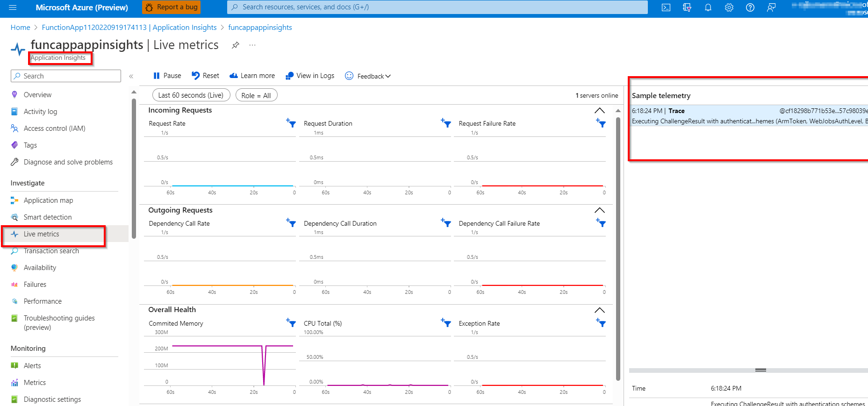This screenshot has width=868, height=406.
Task: Add a filter to the Dependency Call Rate chart
Action: (291, 223)
